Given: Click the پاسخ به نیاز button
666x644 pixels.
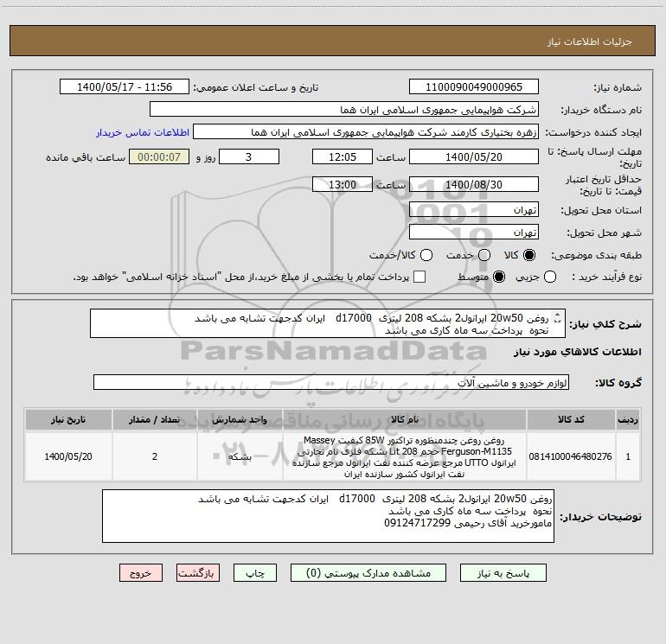Looking at the screenshot, I should [x=503, y=573].
